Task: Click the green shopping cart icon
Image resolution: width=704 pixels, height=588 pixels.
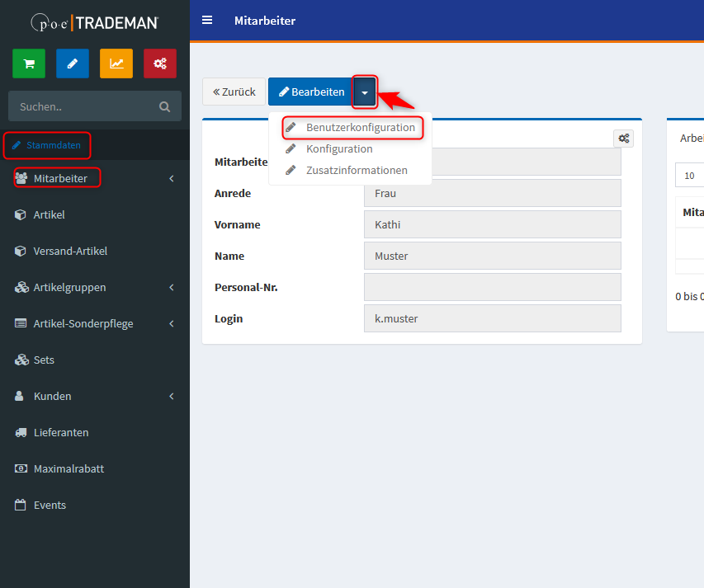Action: [x=29, y=64]
